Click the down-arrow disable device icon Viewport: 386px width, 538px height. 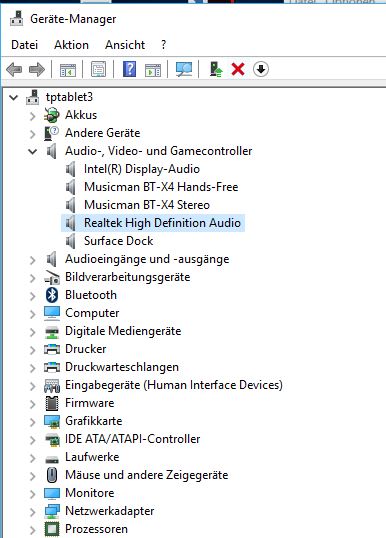coord(261,69)
